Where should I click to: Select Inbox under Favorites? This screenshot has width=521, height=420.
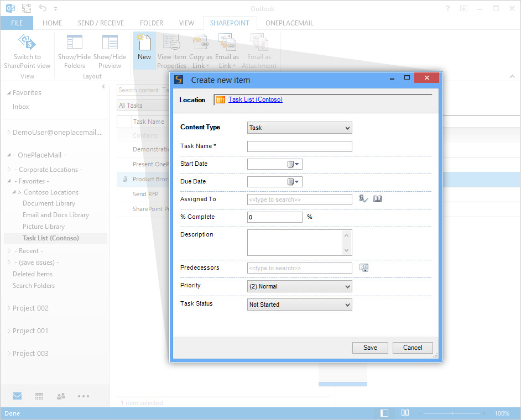tap(20, 107)
